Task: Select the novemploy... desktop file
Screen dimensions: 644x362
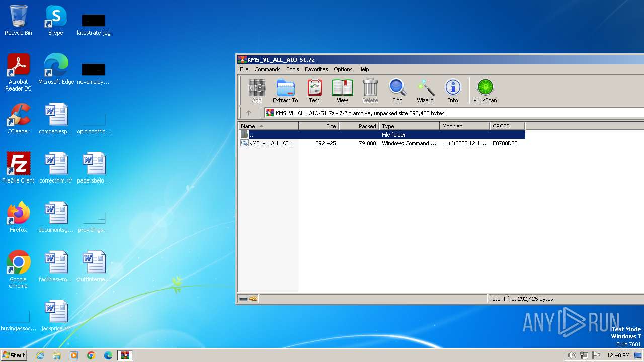Action: pyautogui.click(x=94, y=73)
